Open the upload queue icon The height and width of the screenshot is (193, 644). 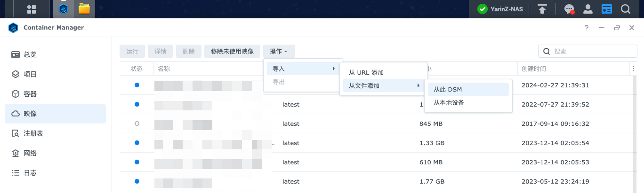click(x=543, y=9)
